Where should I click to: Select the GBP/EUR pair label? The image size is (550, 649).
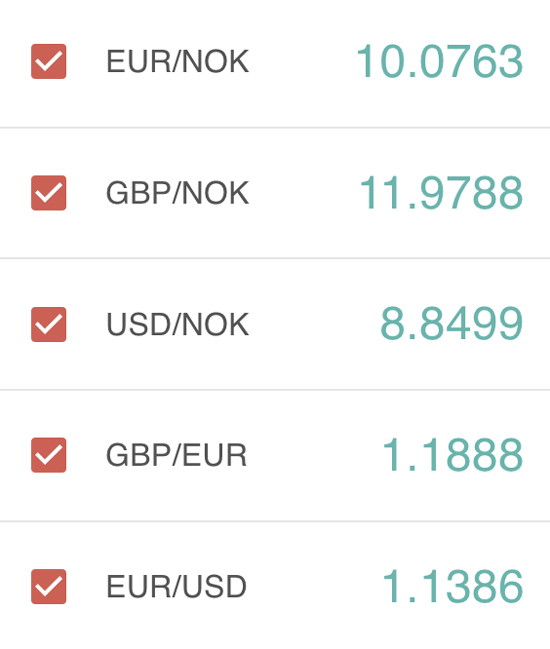click(177, 455)
